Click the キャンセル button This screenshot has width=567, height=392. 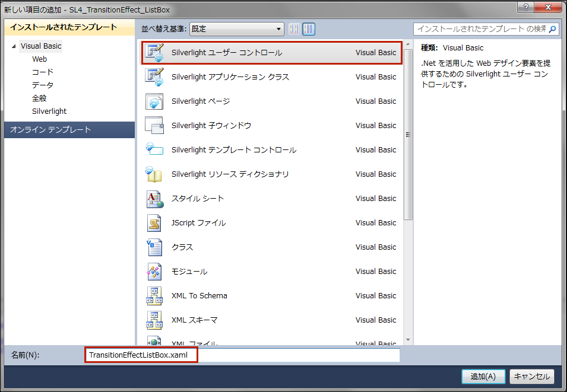tap(531, 377)
